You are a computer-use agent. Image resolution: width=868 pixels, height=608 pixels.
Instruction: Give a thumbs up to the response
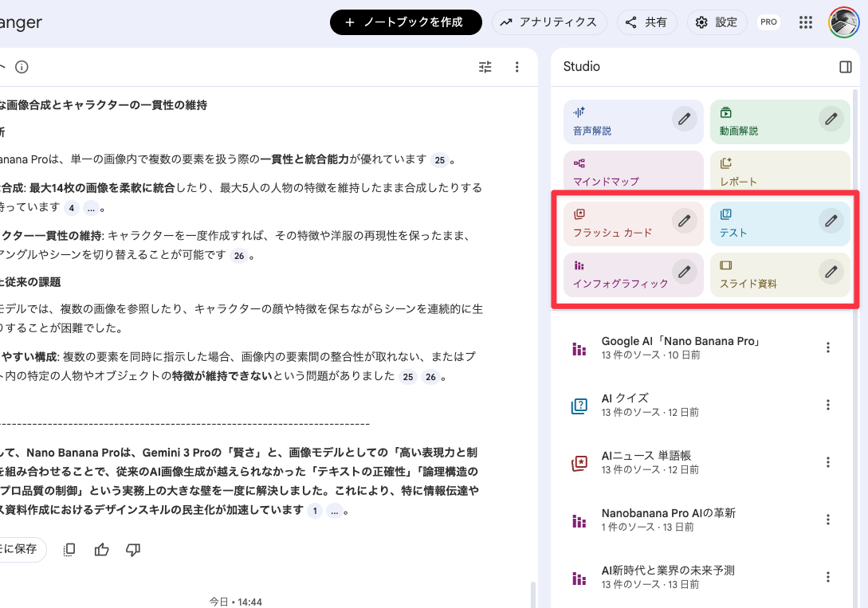click(101, 549)
